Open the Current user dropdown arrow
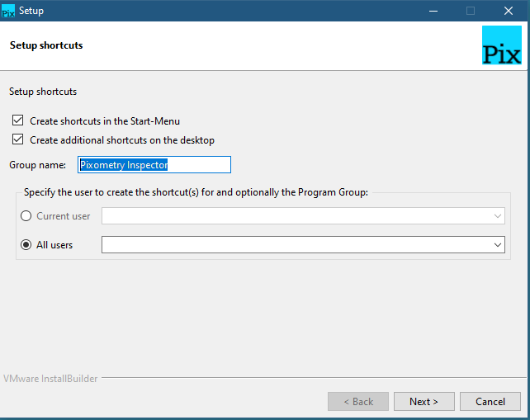 (x=497, y=215)
